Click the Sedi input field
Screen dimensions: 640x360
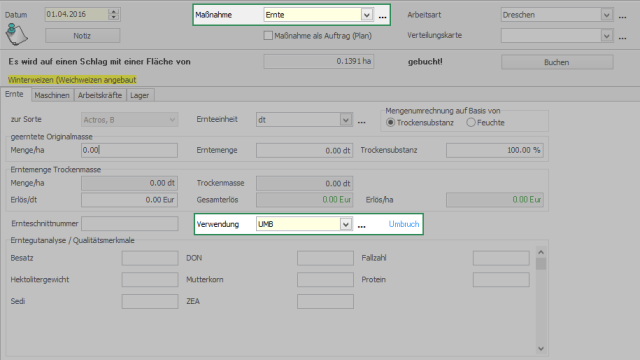[150, 301]
